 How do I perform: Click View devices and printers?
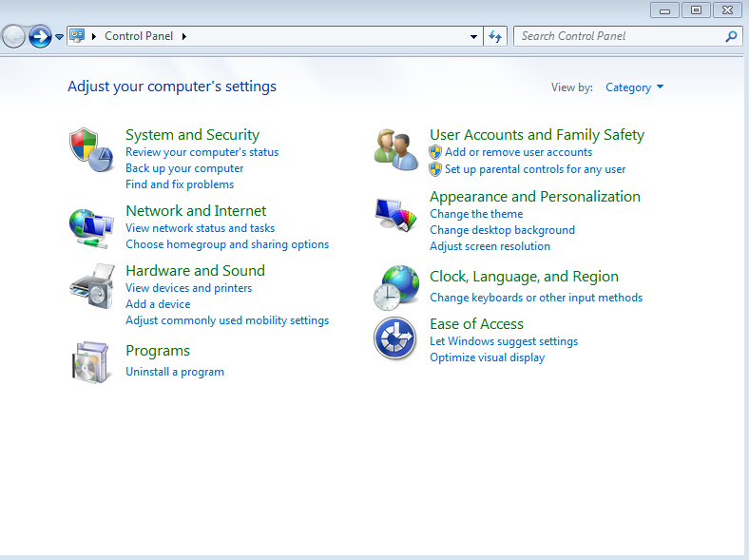point(189,288)
